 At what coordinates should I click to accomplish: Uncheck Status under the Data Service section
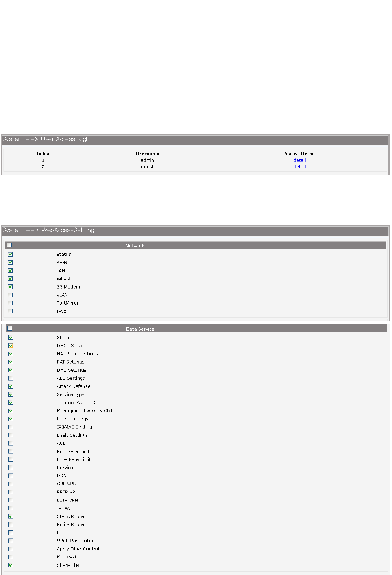tap(11, 337)
